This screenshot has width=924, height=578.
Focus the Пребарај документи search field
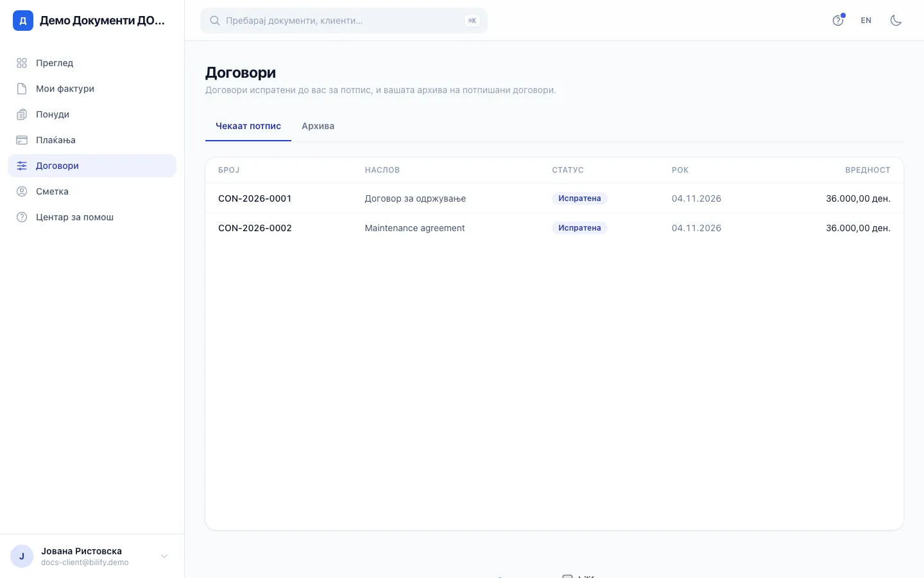(344, 21)
